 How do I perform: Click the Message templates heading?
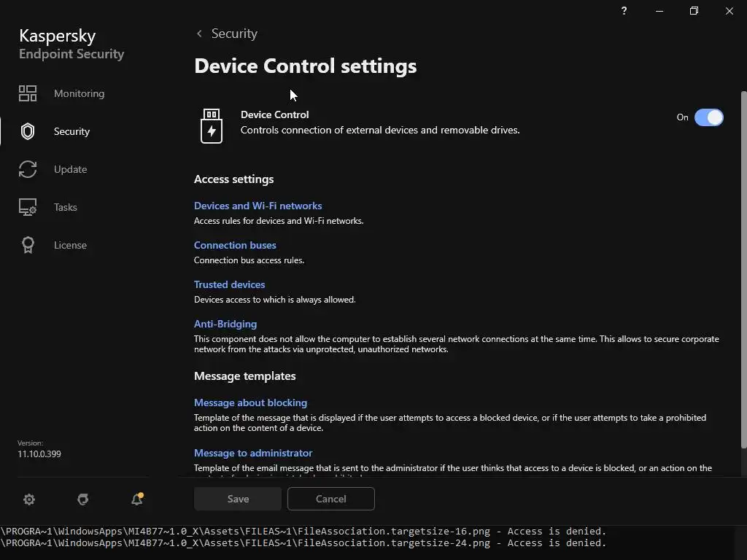tap(245, 376)
